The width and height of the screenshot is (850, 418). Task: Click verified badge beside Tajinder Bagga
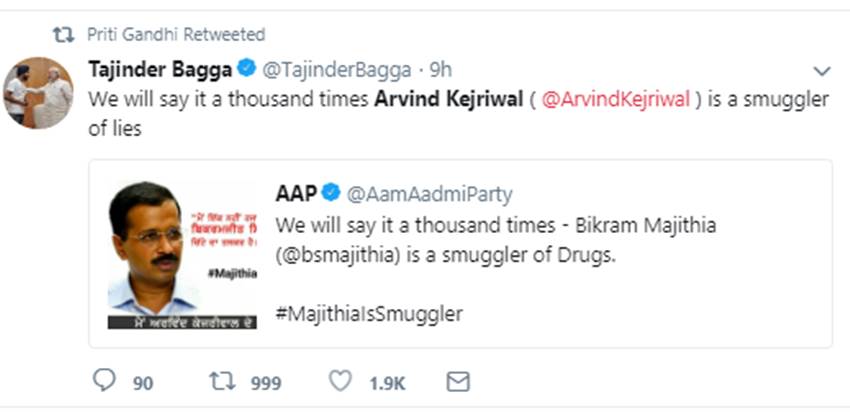[x=246, y=69]
